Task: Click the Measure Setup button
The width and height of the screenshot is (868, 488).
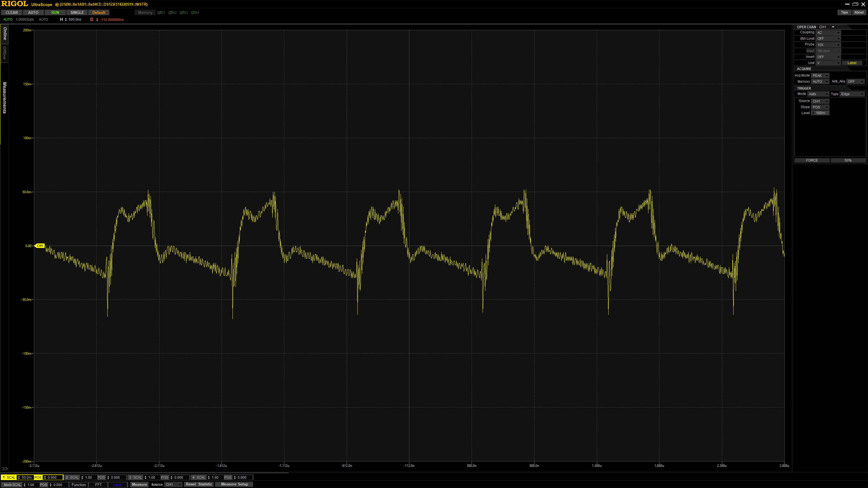Action: (234, 484)
